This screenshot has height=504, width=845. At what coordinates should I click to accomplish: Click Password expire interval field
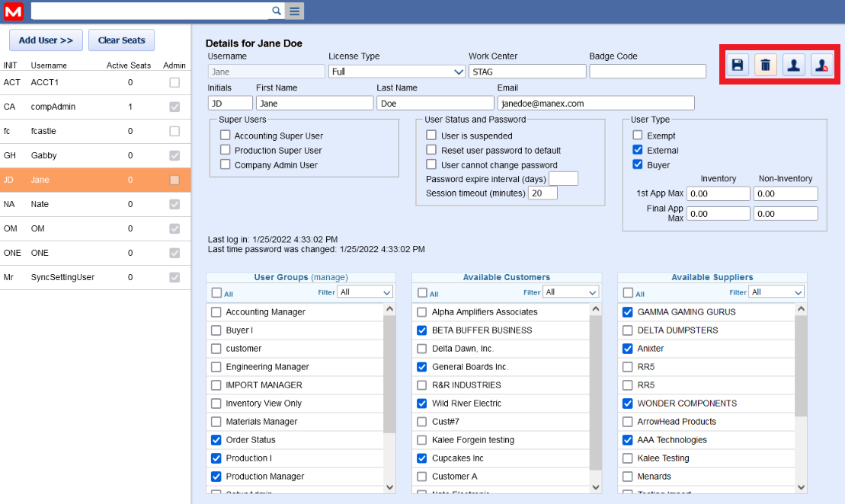[x=563, y=178]
